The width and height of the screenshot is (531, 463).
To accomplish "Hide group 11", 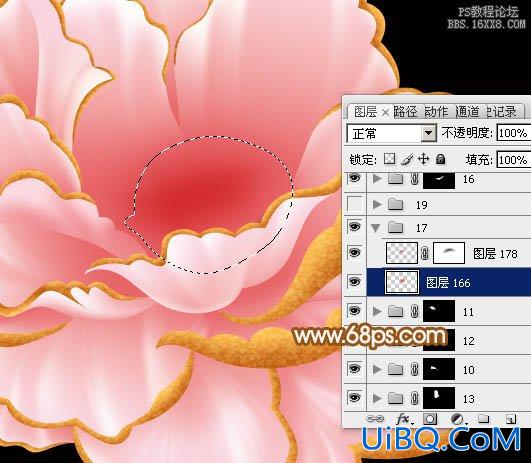I will pos(354,310).
